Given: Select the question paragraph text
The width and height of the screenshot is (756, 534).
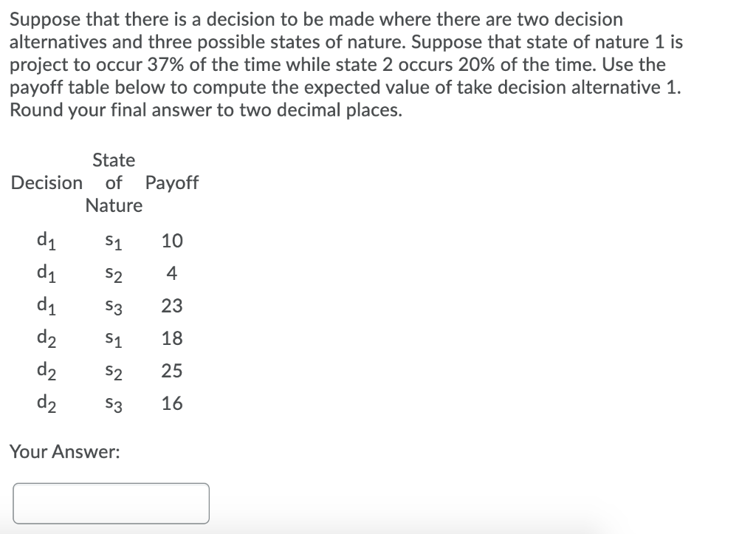Looking at the screenshot, I should (x=347, y=64).
